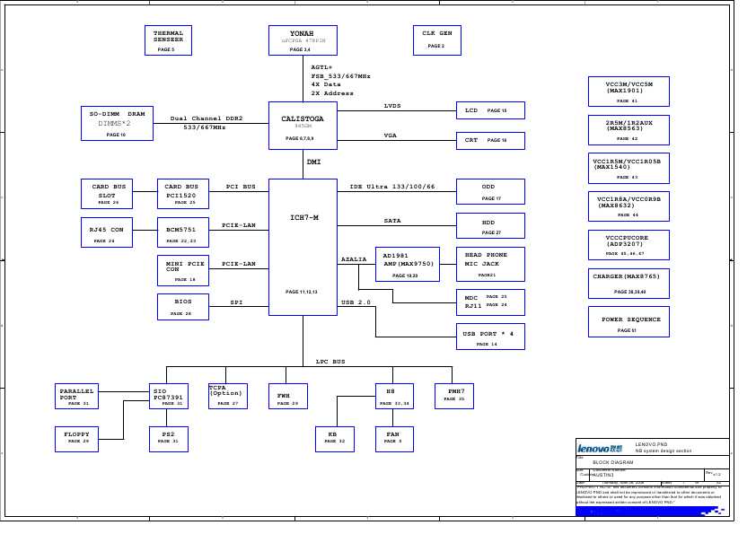This screenshot has width=756, height=534.
Task: Select the RJ45 CON block
Action: [107, 232]
